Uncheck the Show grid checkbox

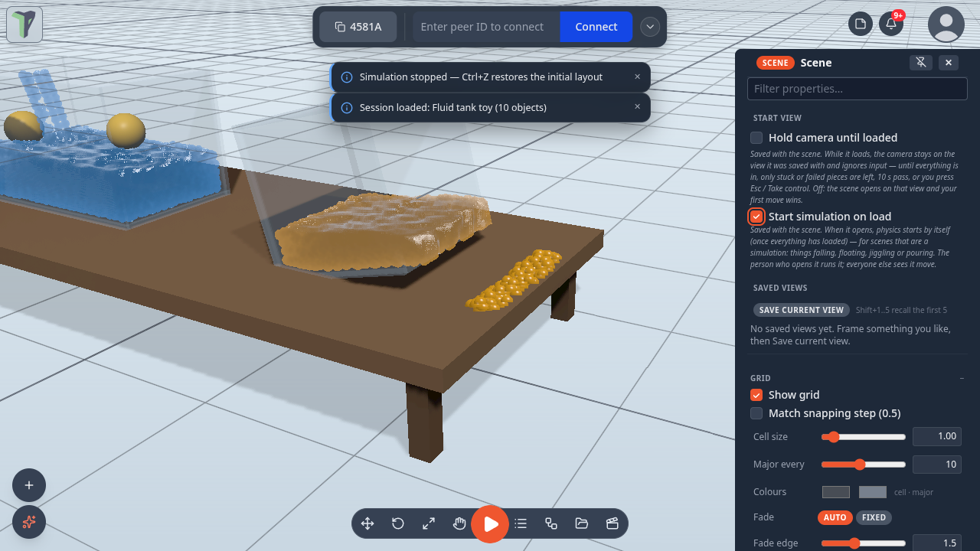(x=756, y=395)
